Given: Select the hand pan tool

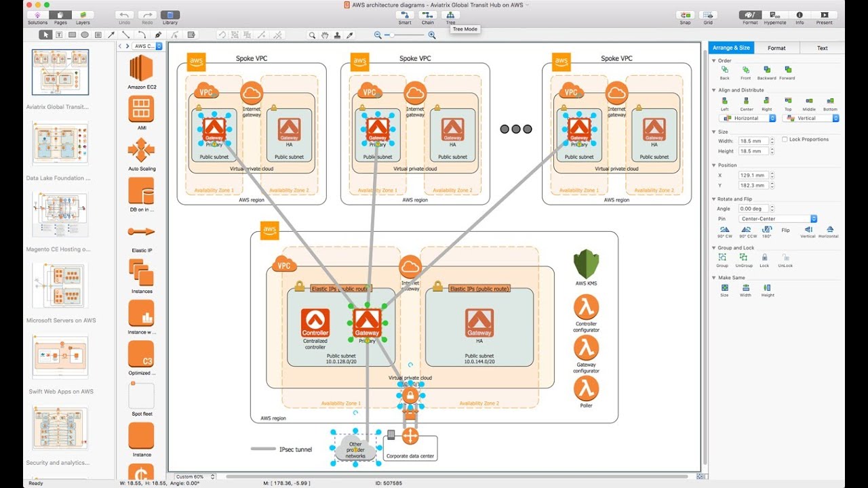Looking at the screenshot, I should 325,35.
